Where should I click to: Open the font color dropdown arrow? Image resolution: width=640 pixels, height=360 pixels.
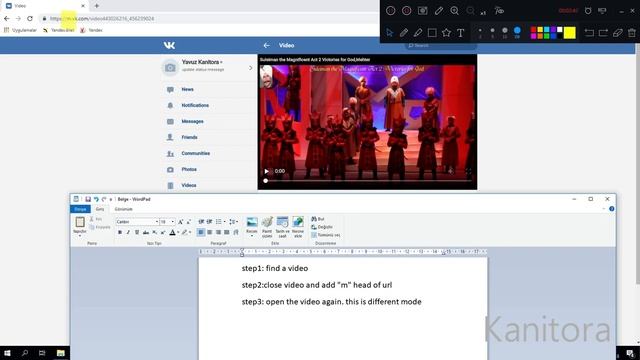click(x=178, y=233)
